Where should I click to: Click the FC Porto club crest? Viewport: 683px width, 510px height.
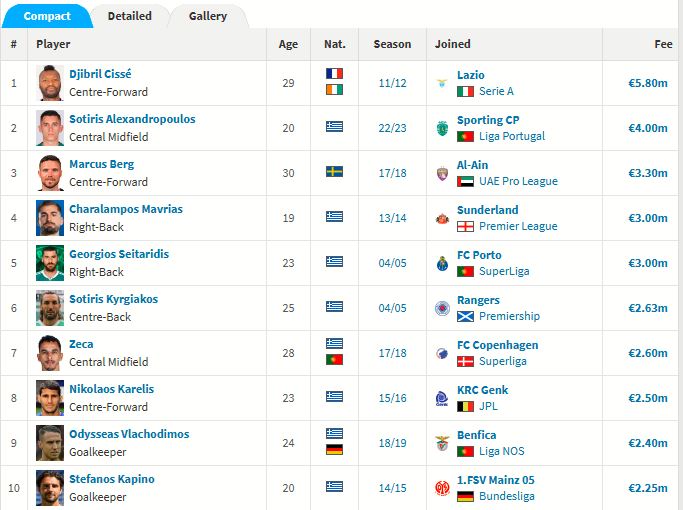click(442, 263)
